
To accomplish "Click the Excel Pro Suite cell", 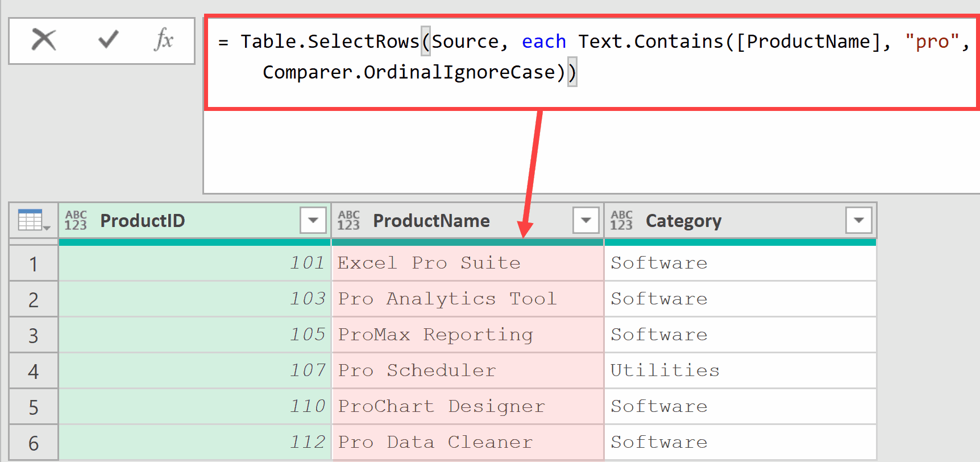I will point(429,263).
